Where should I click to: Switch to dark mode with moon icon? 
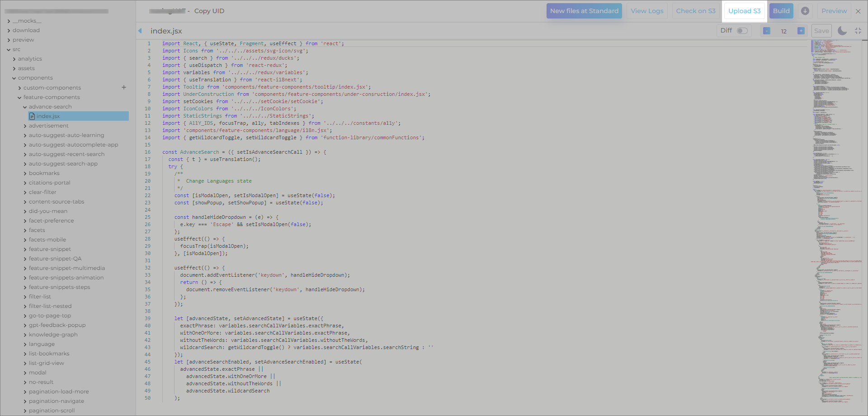(842, 31)
